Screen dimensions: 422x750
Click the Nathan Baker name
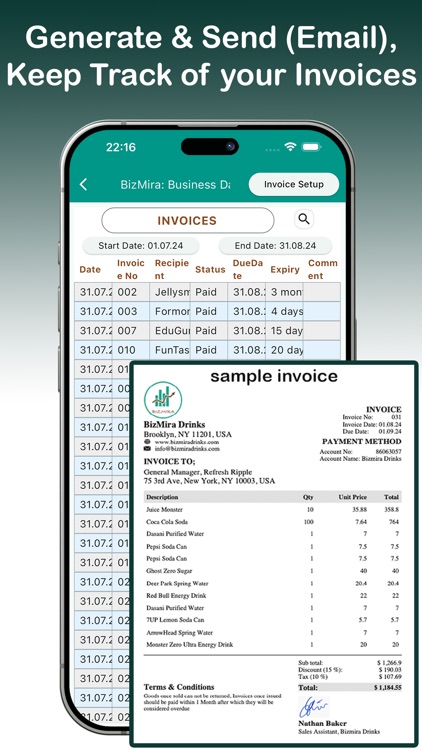point(322,724)
